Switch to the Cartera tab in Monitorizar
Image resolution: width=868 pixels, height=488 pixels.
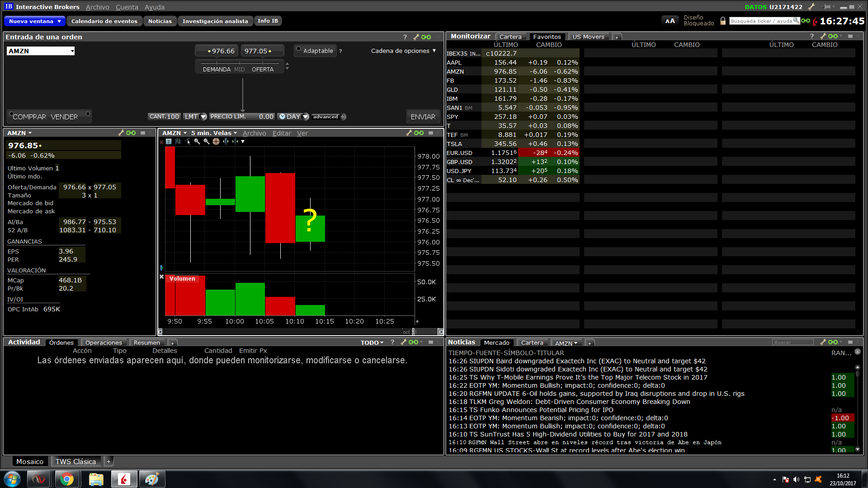pos(510,37)
